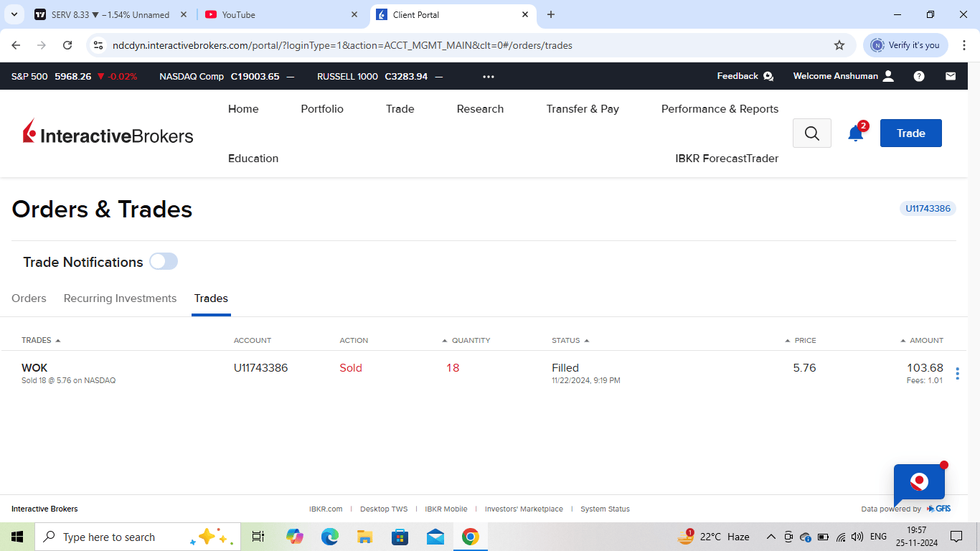Open a new browser tab with plus
The width and height of the screenshot is (980, 551).
click(551, 14)
